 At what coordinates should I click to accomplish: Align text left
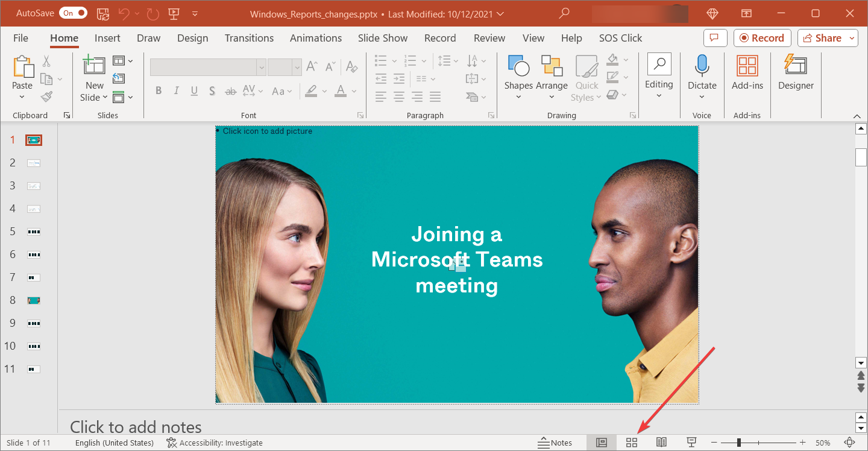(x=381, y=96)
